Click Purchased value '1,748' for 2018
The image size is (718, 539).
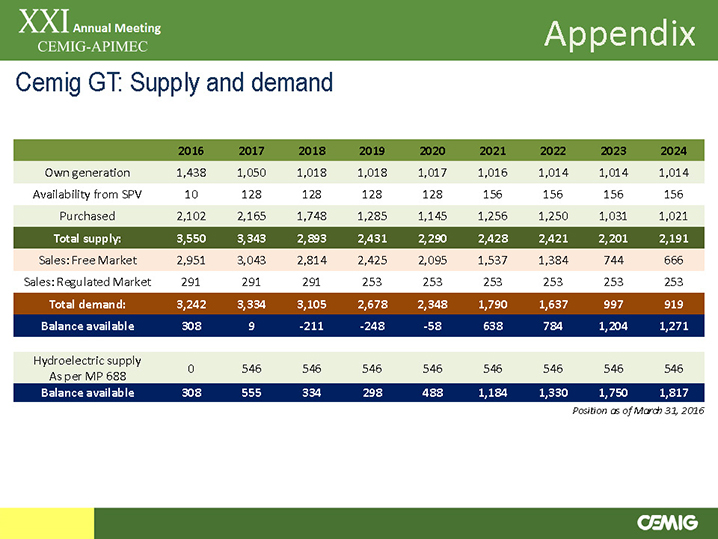pyautogui.click(x=312, y=216)
